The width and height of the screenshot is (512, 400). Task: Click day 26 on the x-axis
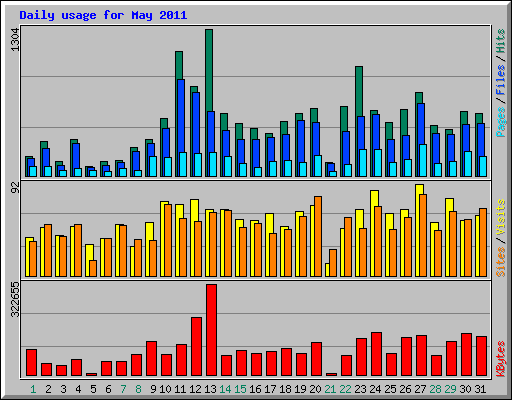405,389
